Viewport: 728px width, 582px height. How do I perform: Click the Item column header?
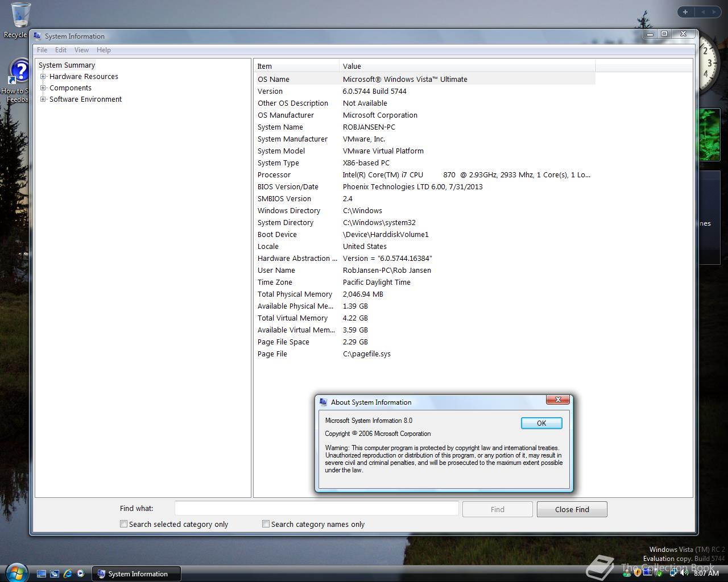(296, 66)
